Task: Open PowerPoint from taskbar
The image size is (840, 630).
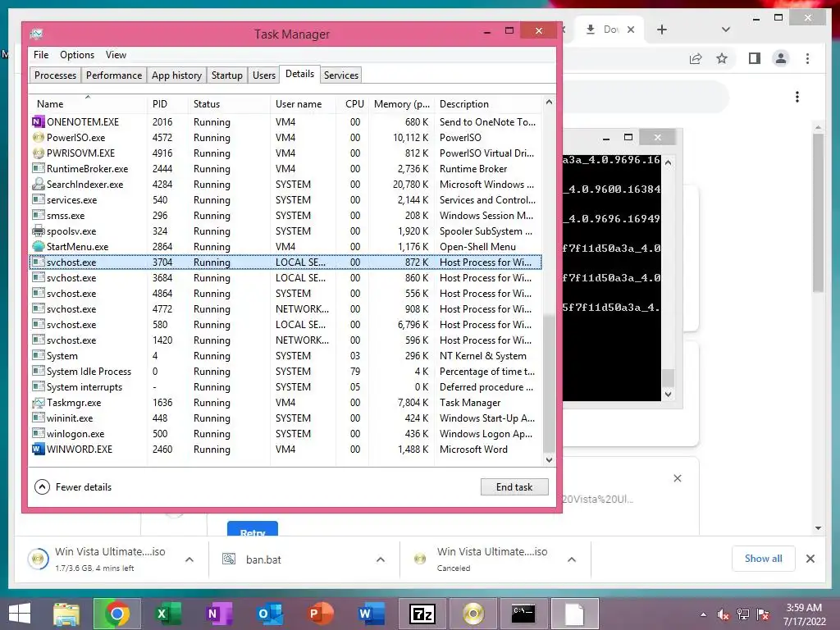Action: point(320,614)
